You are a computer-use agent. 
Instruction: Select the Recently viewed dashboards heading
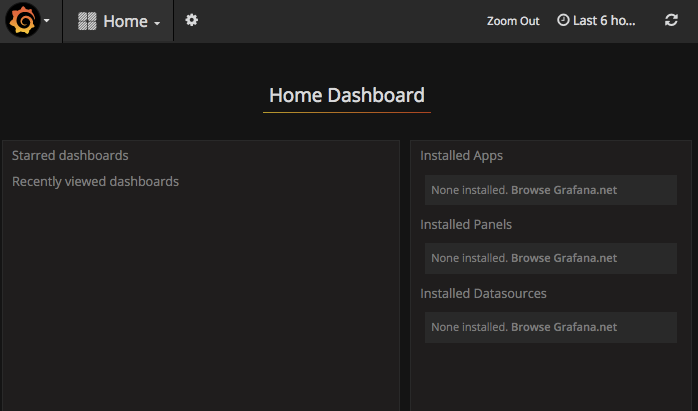pyautogui.click(x=95, y=182)
